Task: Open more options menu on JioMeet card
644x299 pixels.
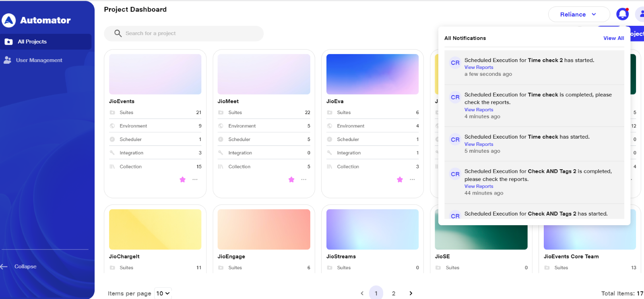Action: tap(304, 179)
